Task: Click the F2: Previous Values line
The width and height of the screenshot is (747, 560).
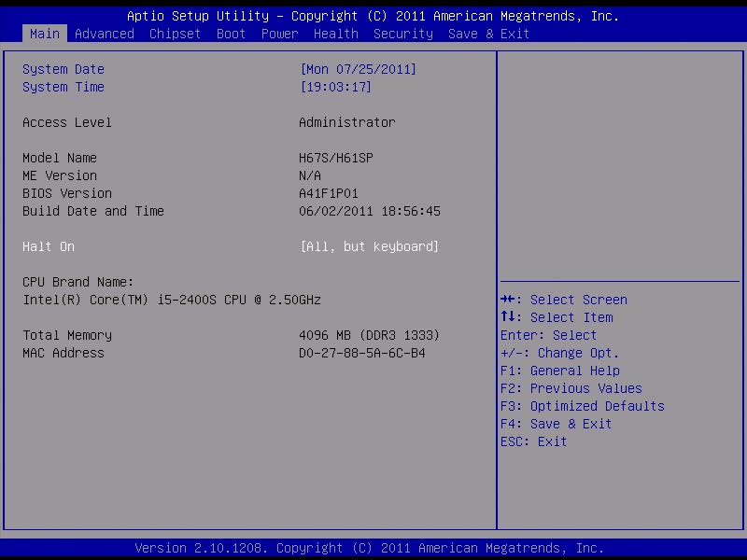Action: (571, 388)
